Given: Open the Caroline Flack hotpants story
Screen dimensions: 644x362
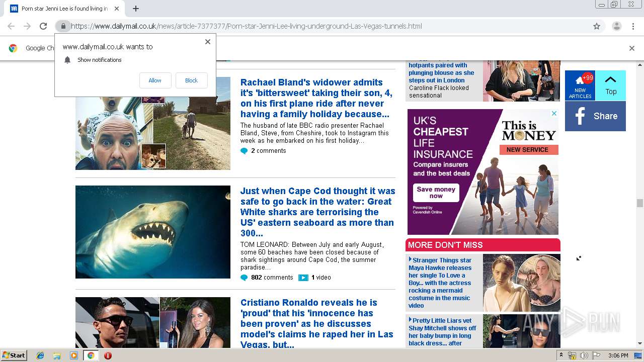Looking at the screenshot, I should coord(441,80).
